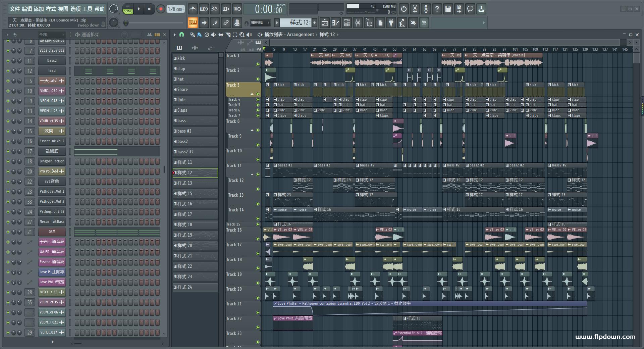
Task: Mute the lead channel with its green LED
Action: 8,71
